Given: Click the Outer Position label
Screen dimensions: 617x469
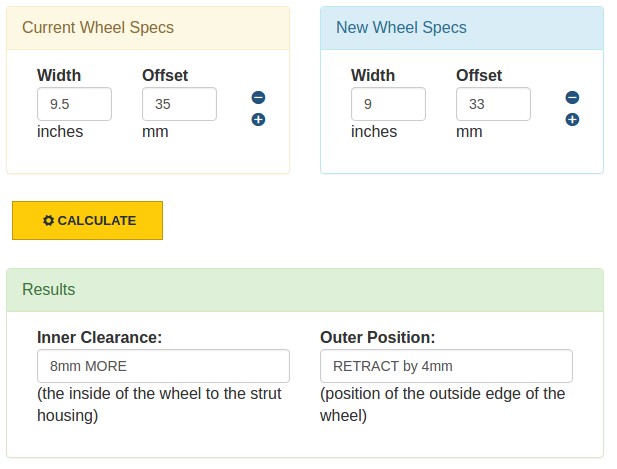Looking at the screenshot, I should (x=378, y=337).
